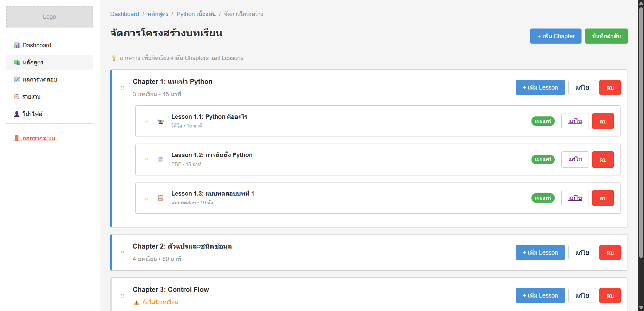This screenshot has width=644, height=311.
Task: Click the + เพิ่ม Chapter button
Action: point(555,36)
